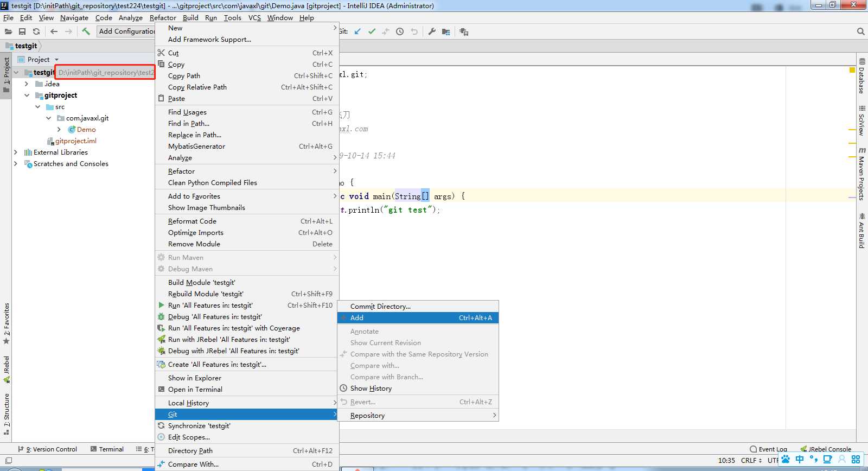Choose Show in Explorer menu entry
868x471 pixels.
[x=247, y=378]
